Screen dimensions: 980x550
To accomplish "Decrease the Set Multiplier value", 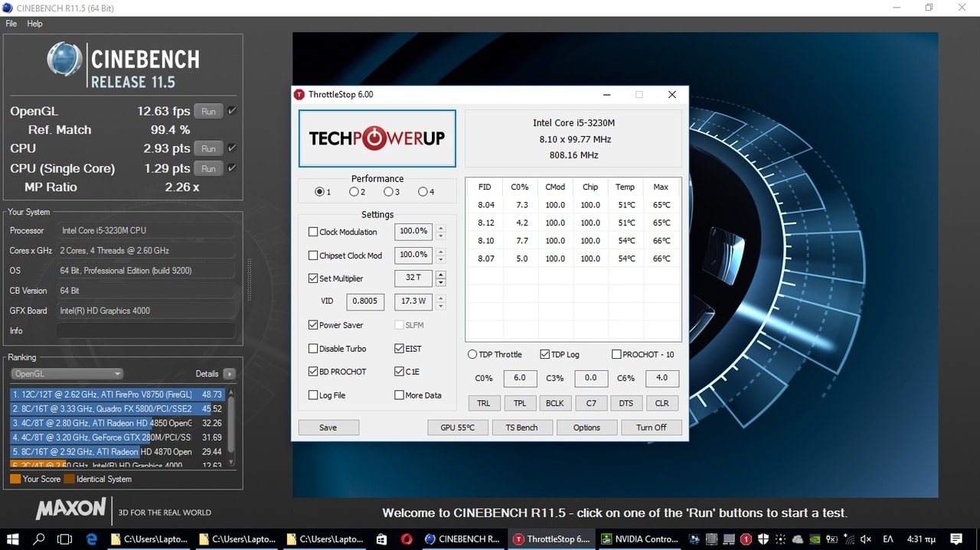I will point(440,283).
